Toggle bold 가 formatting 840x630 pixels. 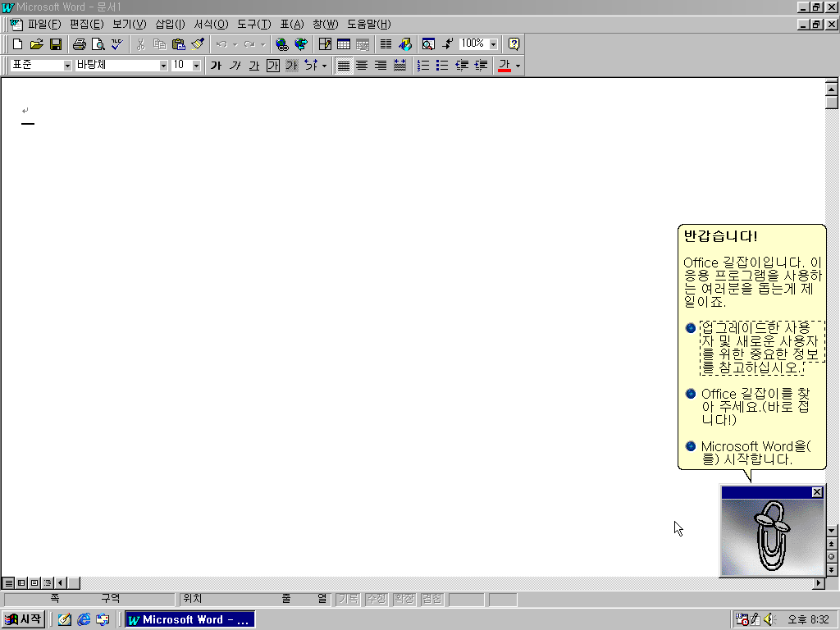(x=217, y=66)
